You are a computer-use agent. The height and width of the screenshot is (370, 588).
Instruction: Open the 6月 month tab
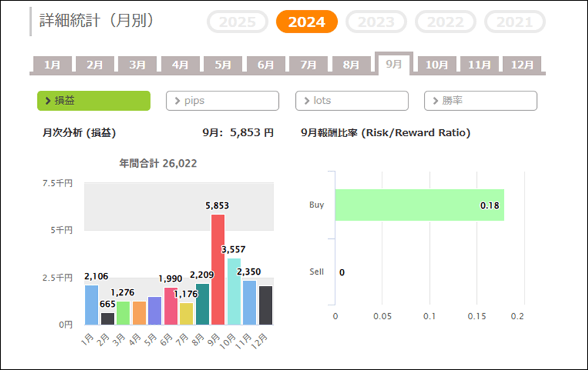265,65
